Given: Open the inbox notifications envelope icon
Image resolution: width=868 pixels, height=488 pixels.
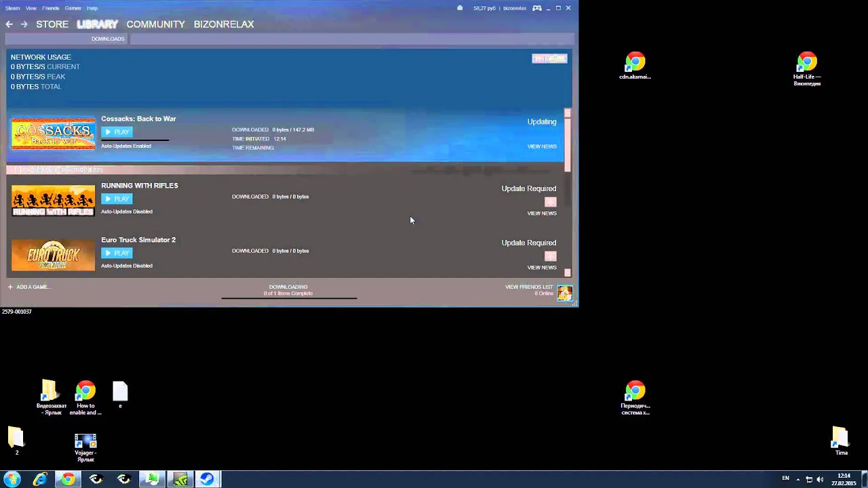Looking at the screenshot, I should [460, 8].
